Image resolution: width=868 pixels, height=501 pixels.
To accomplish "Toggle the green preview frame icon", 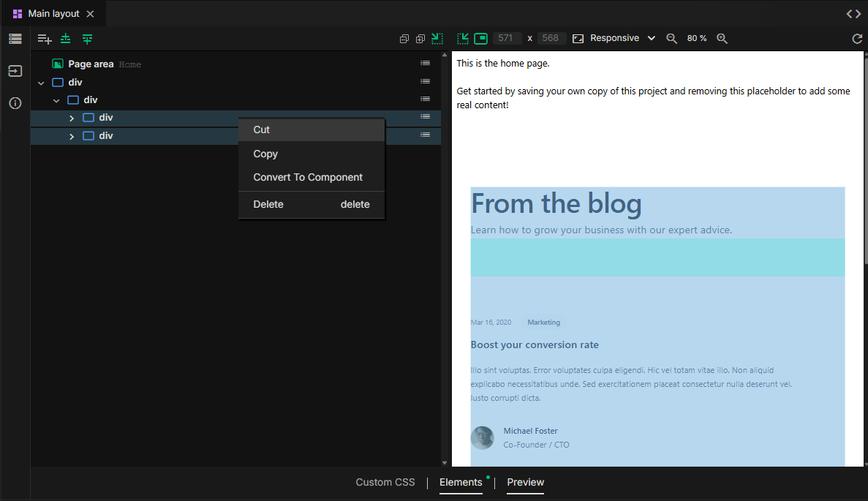I will [x=481, y=38].
